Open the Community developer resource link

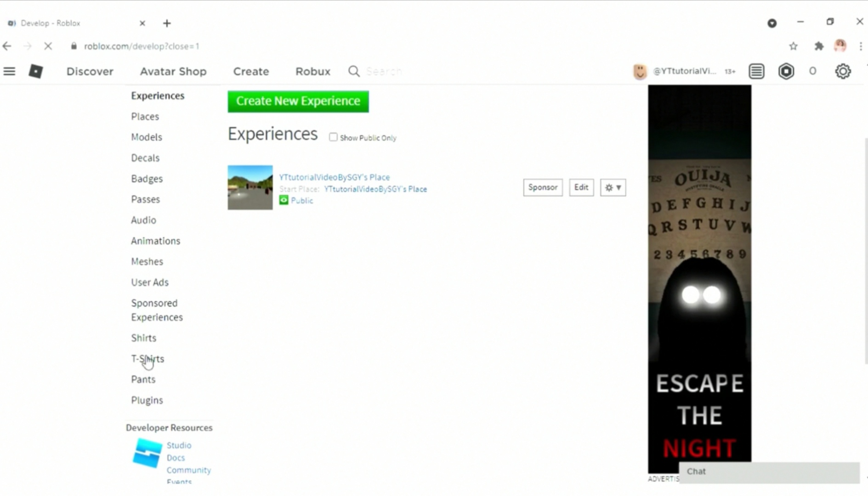pos(189,470)
